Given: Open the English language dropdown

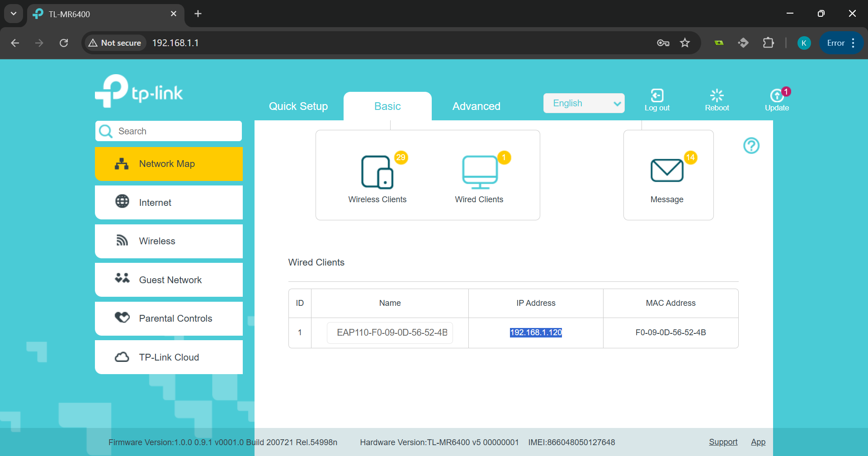Looking at the screenshot, I should tap(584, 103).
